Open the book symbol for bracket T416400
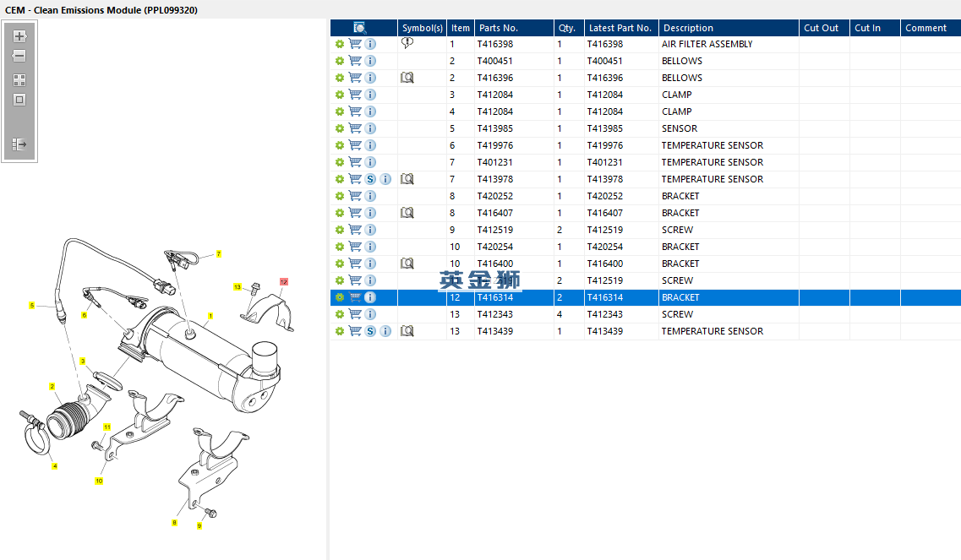The height and width of the screenshot is (560, 961). click(x=407, y=264)
